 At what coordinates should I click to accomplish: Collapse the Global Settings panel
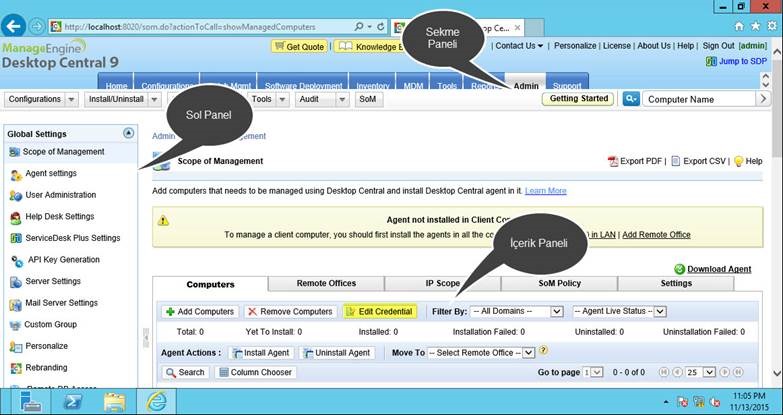click(128, 133)
